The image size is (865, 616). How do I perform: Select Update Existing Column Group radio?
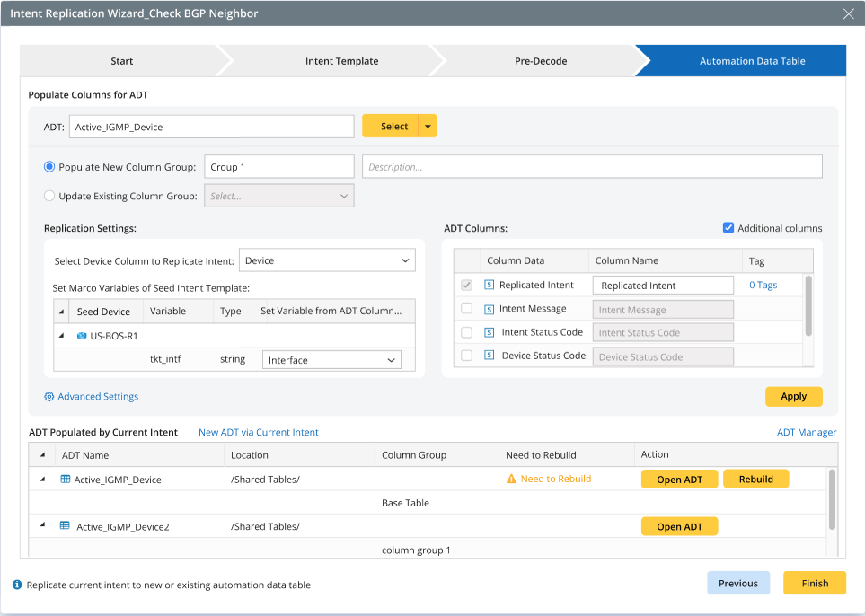49,196
